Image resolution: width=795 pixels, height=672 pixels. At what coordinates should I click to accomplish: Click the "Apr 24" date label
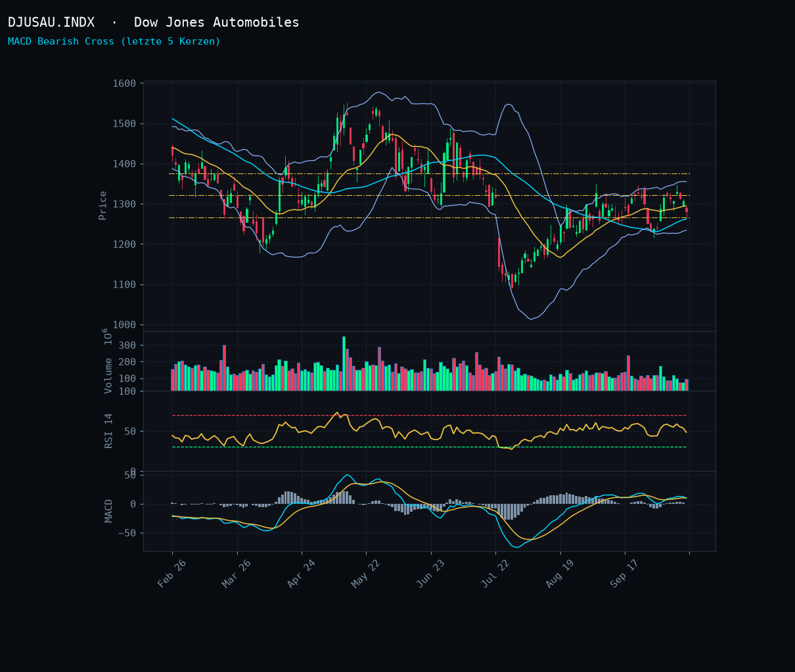301,574
